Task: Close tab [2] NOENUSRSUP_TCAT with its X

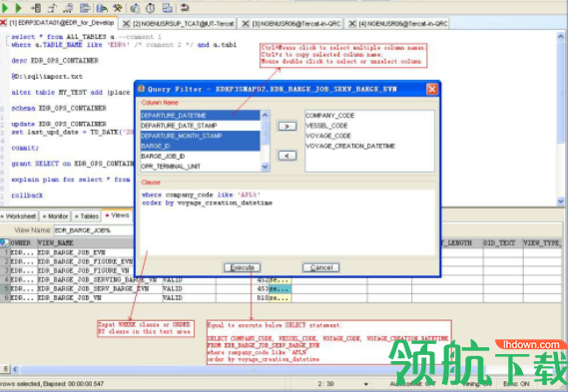Action: tap(126, 24)
